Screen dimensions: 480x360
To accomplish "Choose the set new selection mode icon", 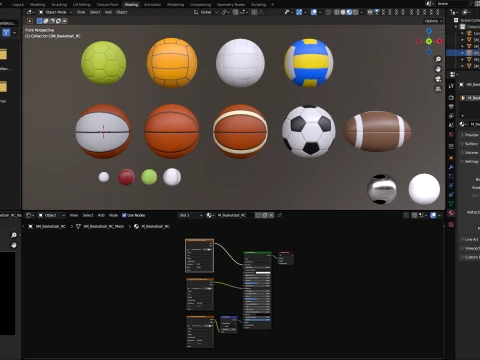I will tap(39, 21).
